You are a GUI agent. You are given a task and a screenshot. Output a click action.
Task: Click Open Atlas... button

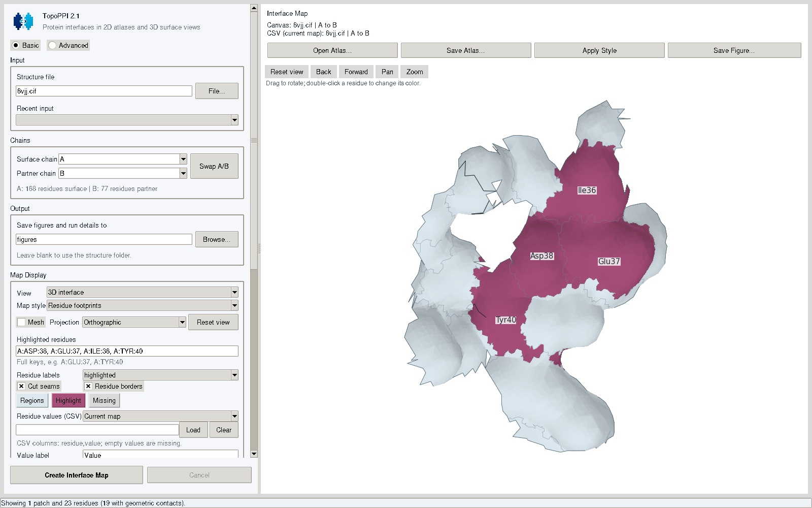(332, 50)
